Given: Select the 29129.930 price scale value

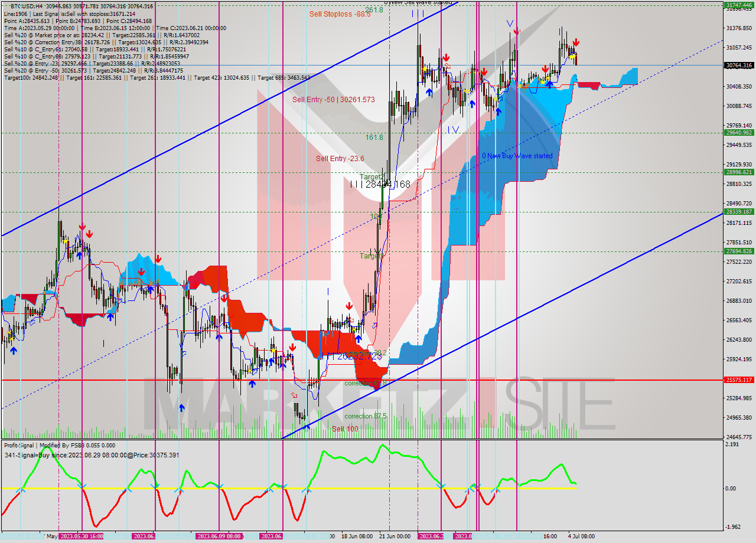Looking at the screenshot, I should coord(738,164).
